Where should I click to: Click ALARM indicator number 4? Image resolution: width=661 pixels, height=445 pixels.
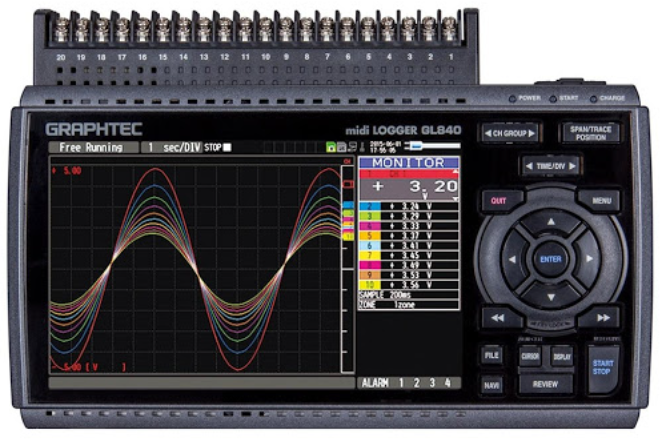[447, 383]
